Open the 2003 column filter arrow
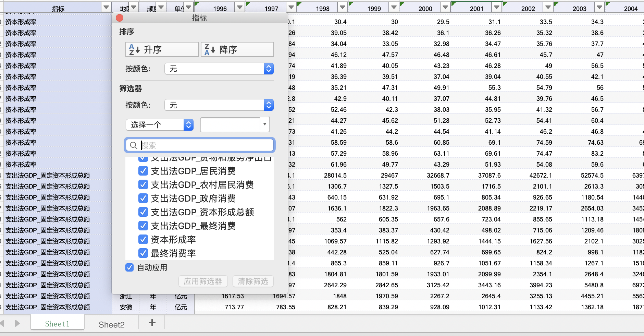The height and width of the screenshot is (336, 644). 599,8
